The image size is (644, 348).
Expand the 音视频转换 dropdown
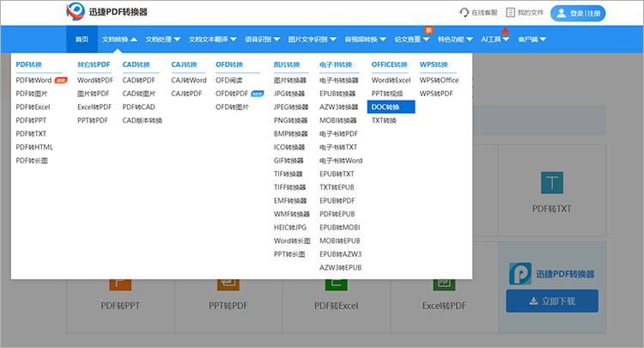pyautogui.click(x=365, y=39)
